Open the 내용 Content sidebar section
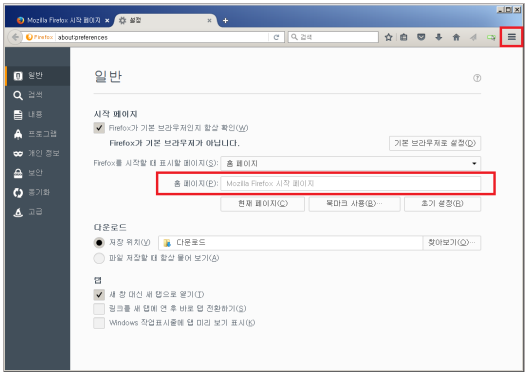 (38, 115)
